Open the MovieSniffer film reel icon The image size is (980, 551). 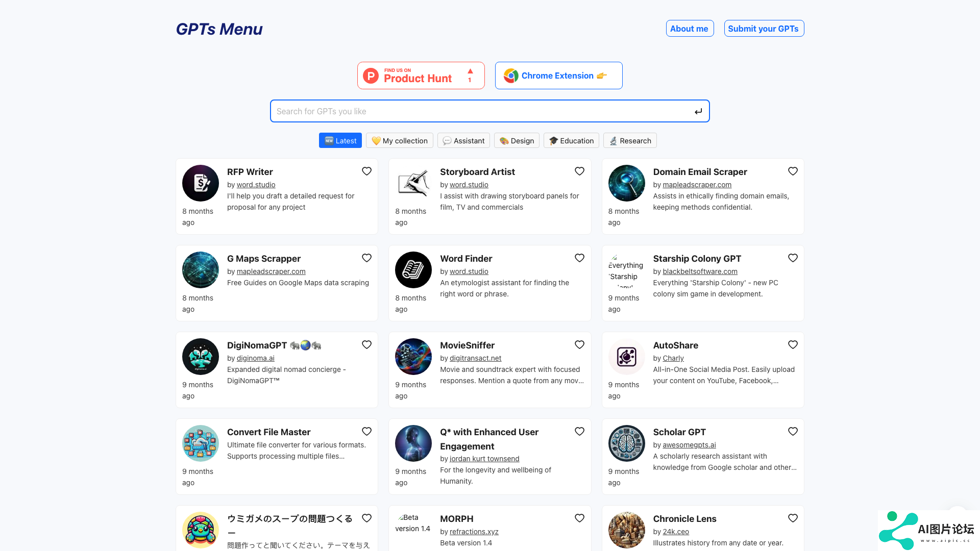click(413, 357)
